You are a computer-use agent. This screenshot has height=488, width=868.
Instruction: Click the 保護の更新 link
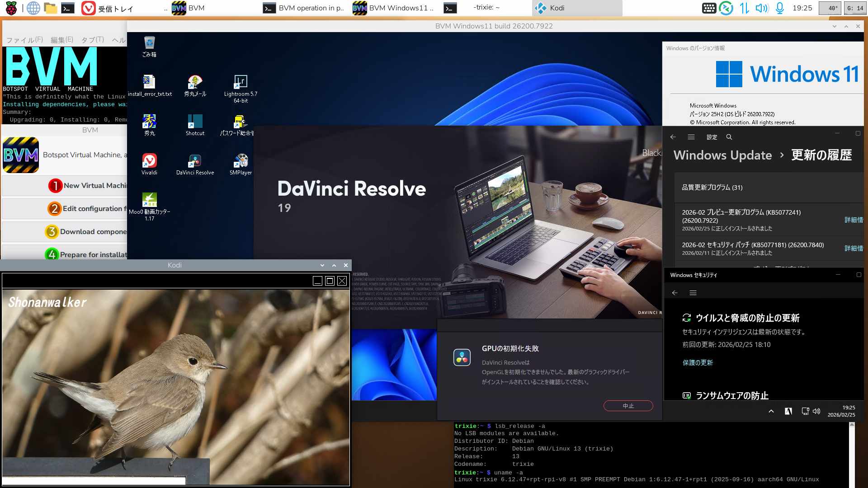698,363
